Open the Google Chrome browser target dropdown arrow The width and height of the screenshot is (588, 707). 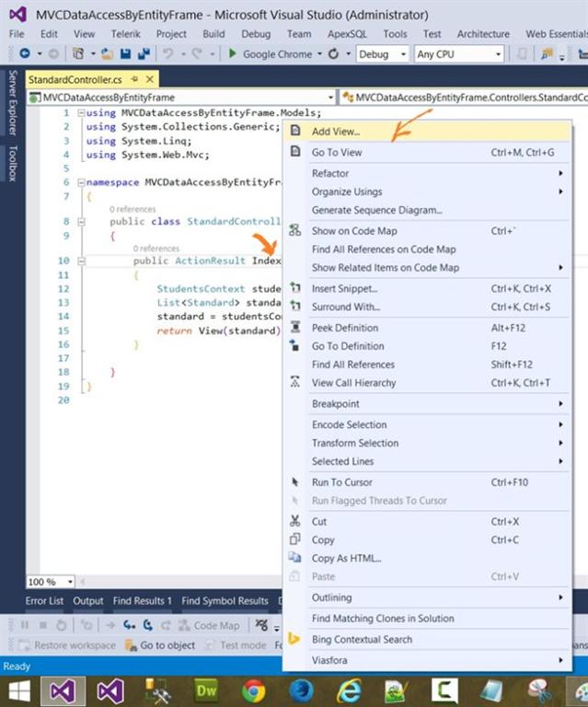[x=319, y=54]
